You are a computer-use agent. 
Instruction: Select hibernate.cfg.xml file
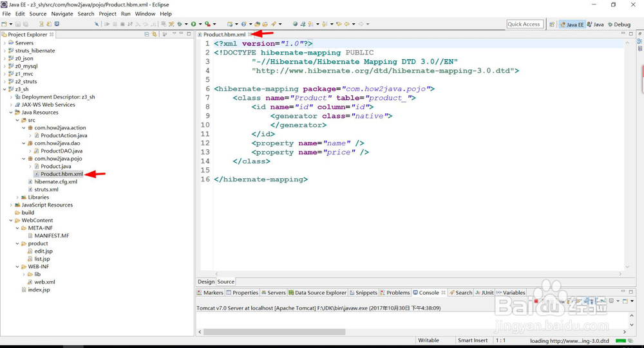[x=55, y=182]
